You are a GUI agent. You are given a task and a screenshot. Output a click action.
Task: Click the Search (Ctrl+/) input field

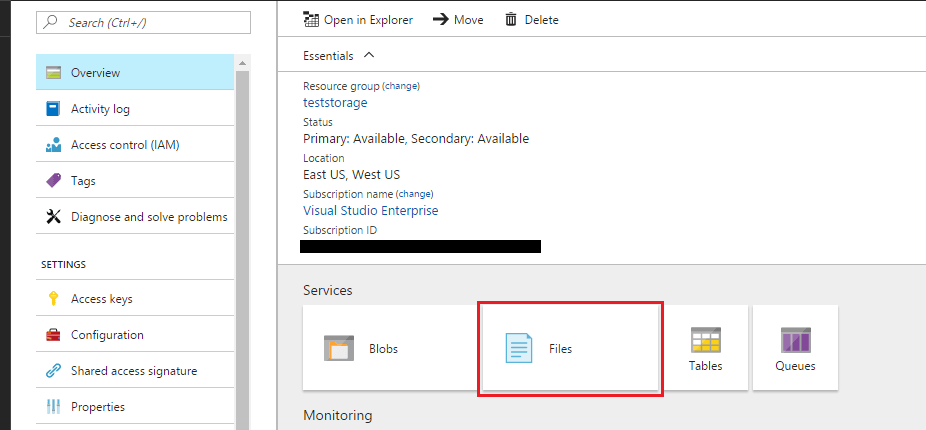click(144, 22)
